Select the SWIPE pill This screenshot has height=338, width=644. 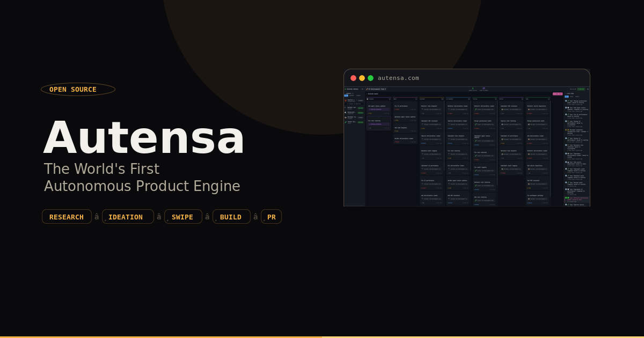183,217
